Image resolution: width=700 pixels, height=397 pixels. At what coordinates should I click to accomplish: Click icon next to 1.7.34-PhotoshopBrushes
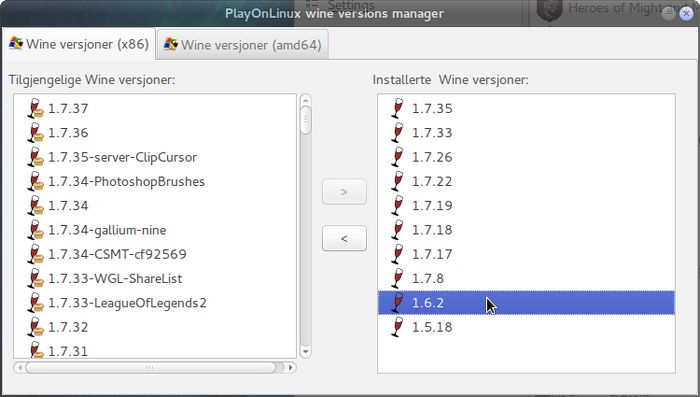36,181
